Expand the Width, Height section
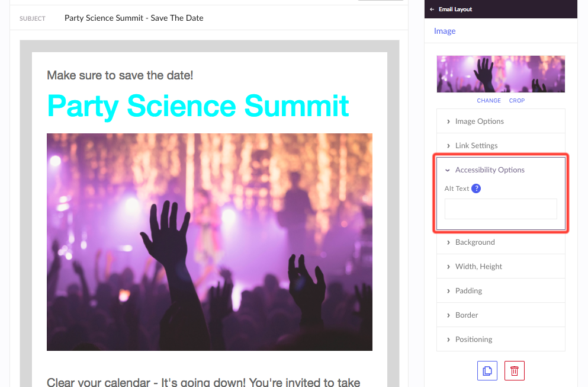588x387 pixels. 500,267
